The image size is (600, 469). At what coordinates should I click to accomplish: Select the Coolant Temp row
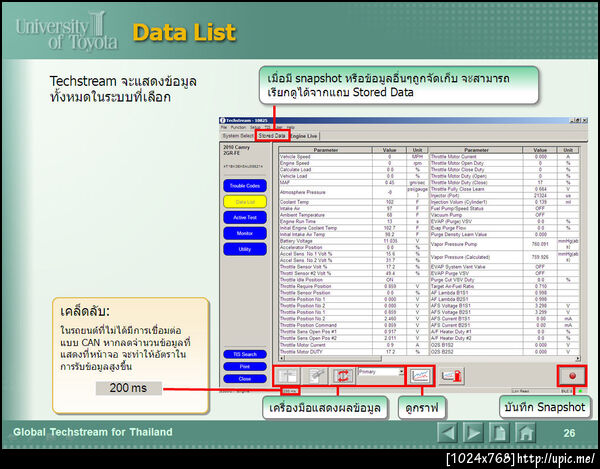pyautogui.click(x=353, y=202)
